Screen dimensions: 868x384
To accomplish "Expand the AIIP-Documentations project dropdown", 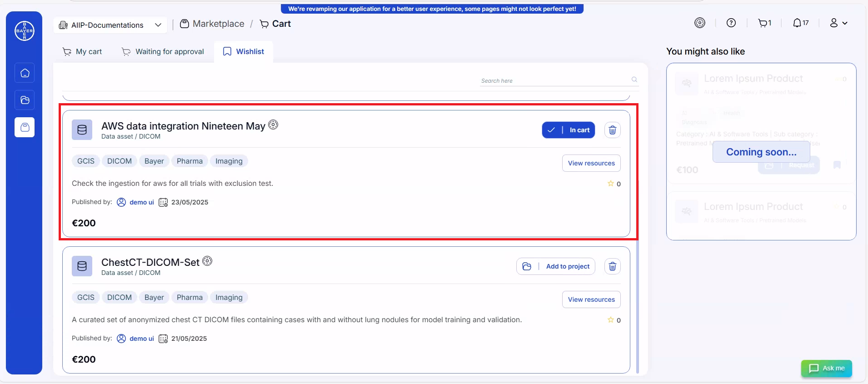I will 110,25.
